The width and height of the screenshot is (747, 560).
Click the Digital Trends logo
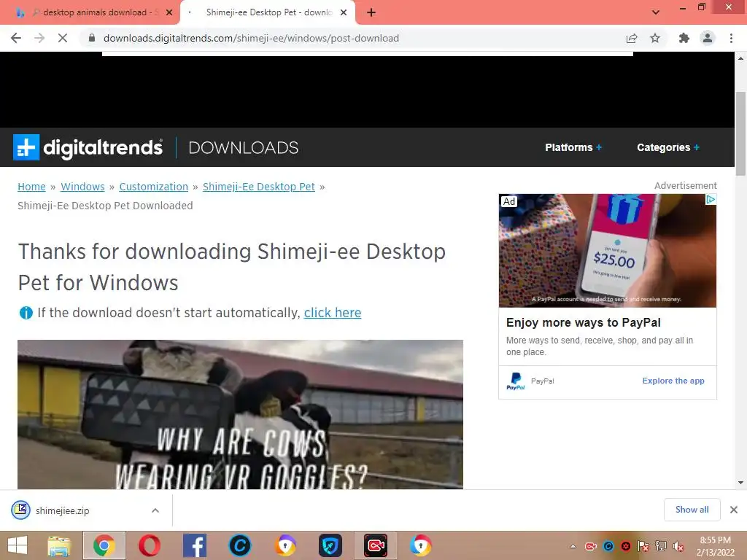click(88, 147)
